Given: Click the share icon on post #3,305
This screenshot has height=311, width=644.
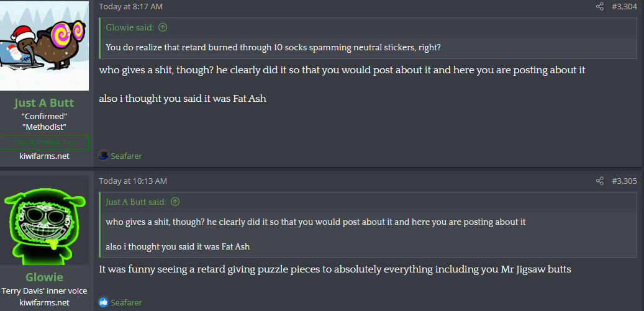Looking at the screenshot, I should tap(599, 181).
